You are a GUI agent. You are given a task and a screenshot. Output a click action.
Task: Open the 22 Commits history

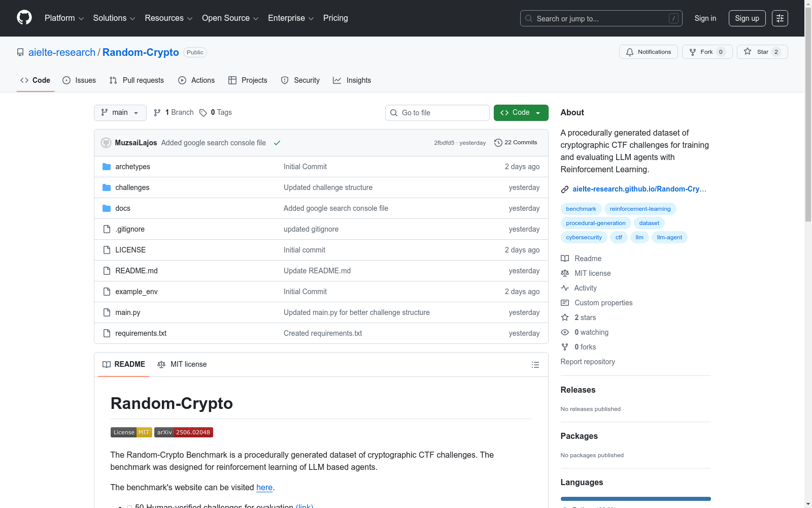tap(516, 143)
